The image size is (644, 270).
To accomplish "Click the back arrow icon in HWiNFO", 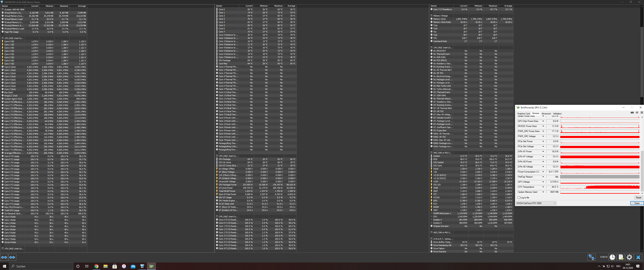I will tap(4, 257).
